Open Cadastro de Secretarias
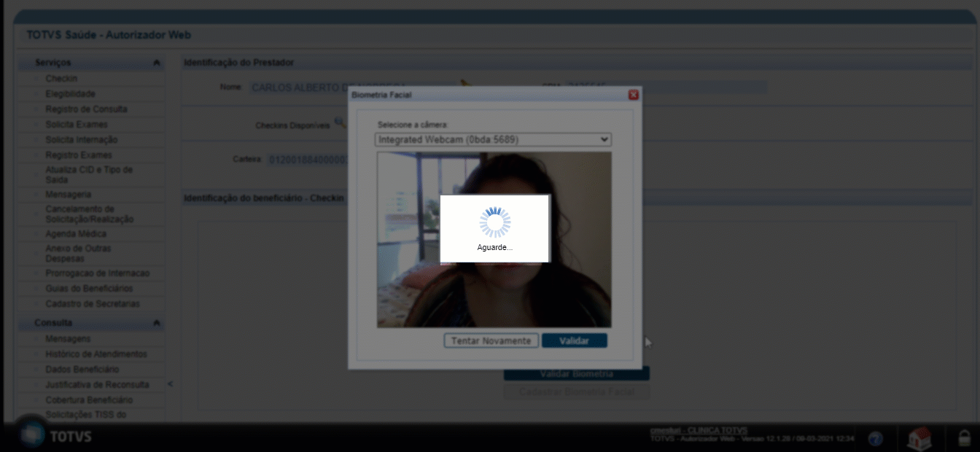 93,304
